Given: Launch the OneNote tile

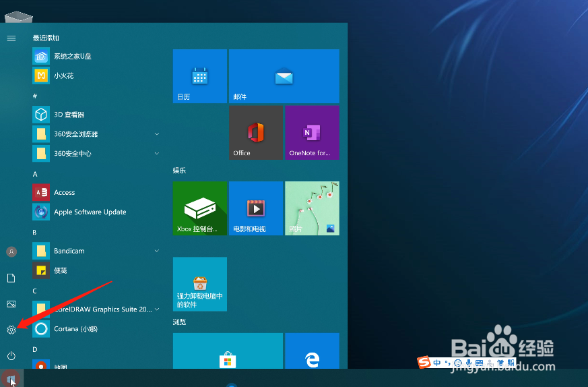Looking at the screenshot, I should tap(312, 133).
